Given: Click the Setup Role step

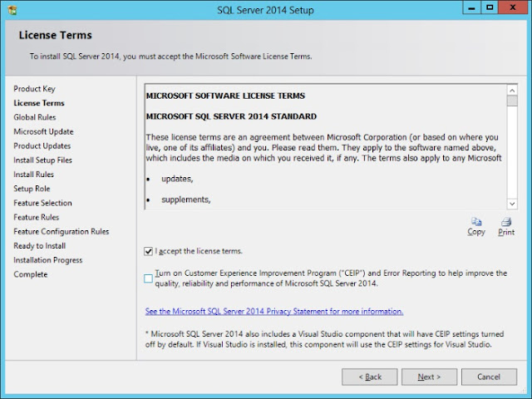Looking at the screenshot, I should (x=32, y=189).
